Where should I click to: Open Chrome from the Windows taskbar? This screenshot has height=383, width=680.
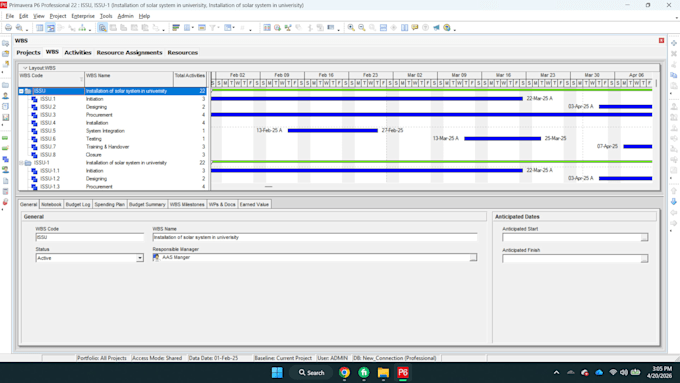(x=344, y=373)
